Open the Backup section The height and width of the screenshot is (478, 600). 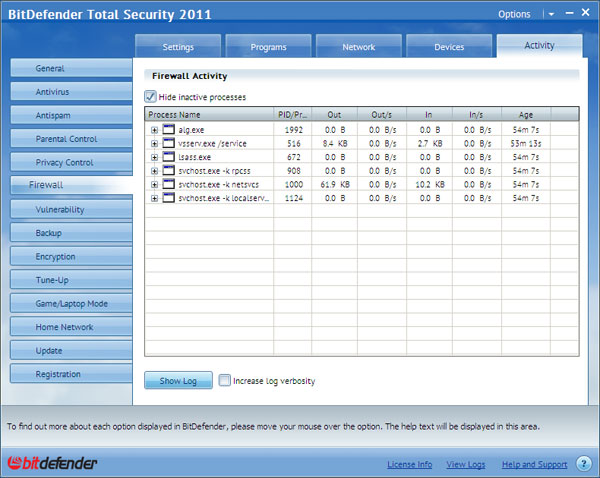pyautogui.click(x=71, y=233)
